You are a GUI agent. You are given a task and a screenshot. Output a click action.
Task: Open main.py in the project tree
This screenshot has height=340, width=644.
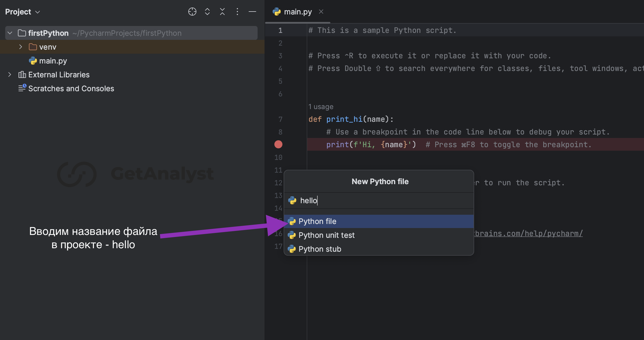[53, 61]
